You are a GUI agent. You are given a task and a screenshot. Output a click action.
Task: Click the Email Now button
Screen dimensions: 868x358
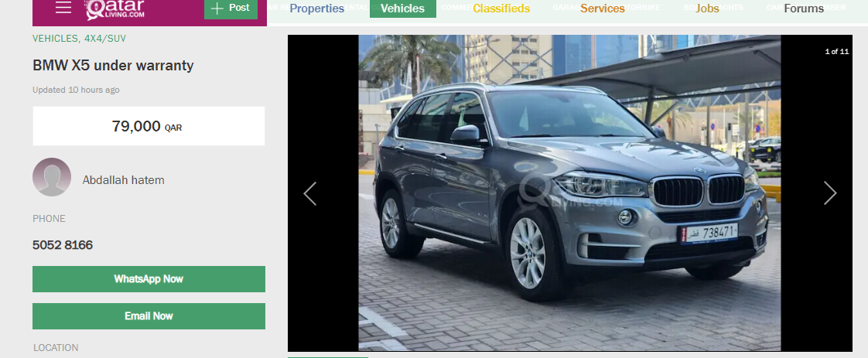(149, 316)
